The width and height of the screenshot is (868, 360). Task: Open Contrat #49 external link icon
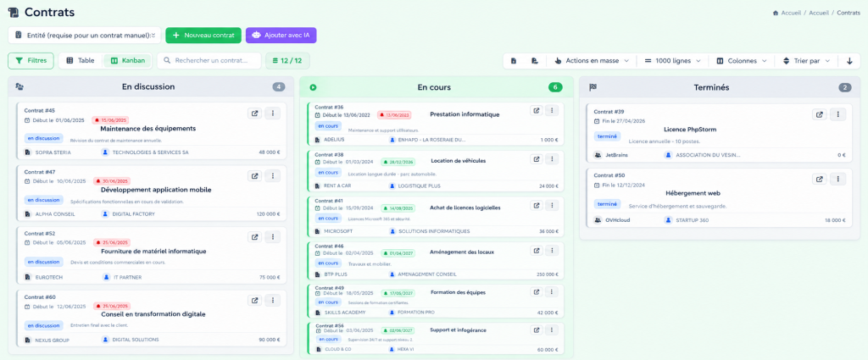[536, 292]
